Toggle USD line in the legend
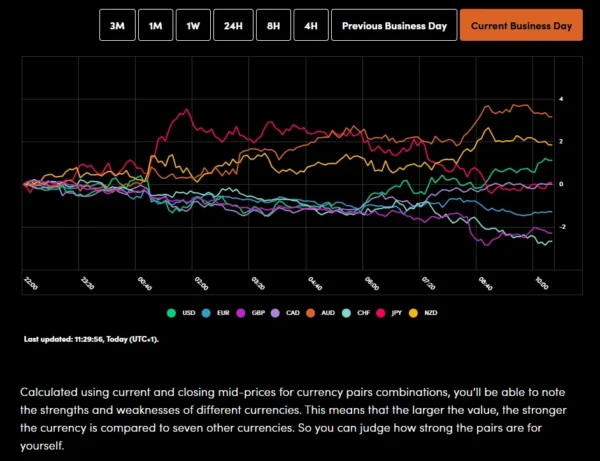This screenshot has height=461, width=600. 180,313
